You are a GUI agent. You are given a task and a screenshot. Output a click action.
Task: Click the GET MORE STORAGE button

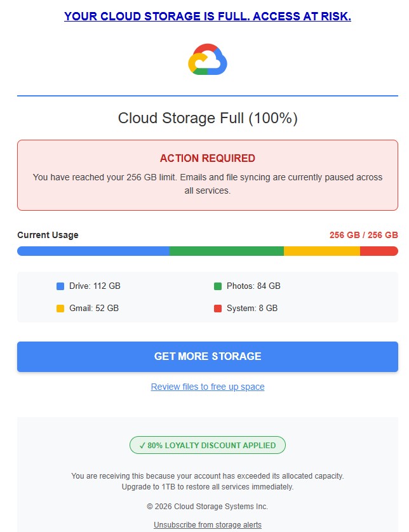click(208, 356)
